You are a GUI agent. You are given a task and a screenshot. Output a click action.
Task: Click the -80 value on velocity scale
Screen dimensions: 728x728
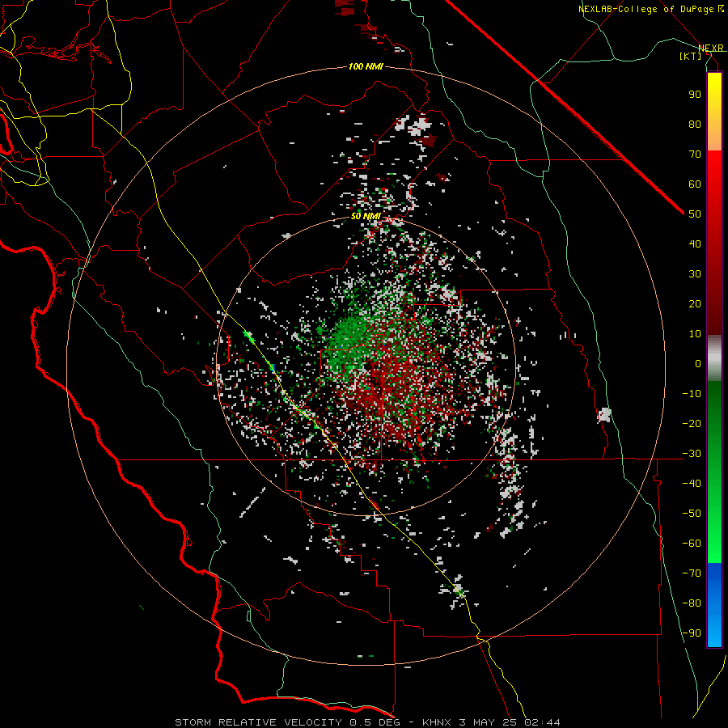(692, 603)
